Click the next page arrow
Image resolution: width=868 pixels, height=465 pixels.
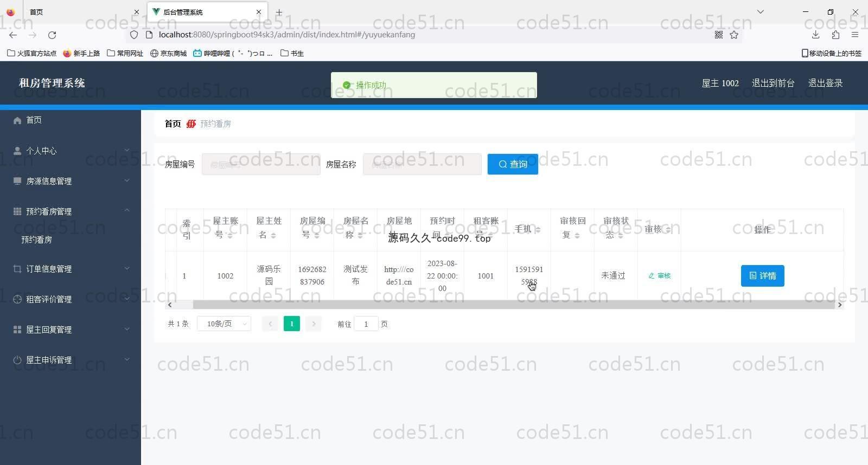pos(314,324)
